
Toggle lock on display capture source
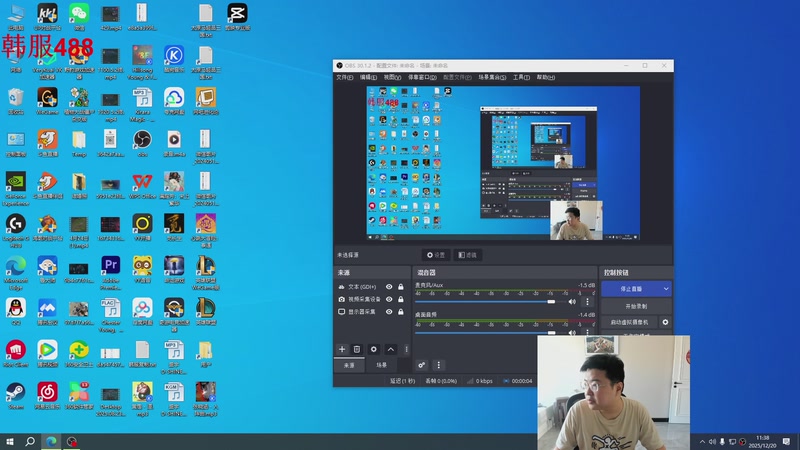point(401,311)
